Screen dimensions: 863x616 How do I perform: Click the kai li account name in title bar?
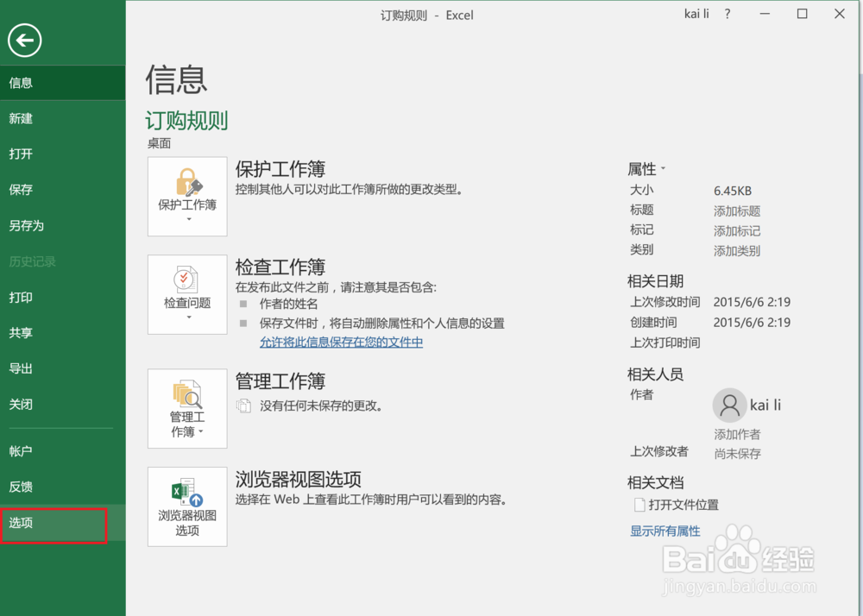pyautogui.click(x=696, y=14)
